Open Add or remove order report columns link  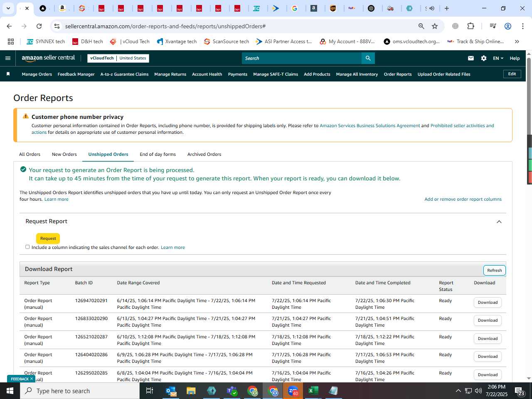click(x=463, y=199)
